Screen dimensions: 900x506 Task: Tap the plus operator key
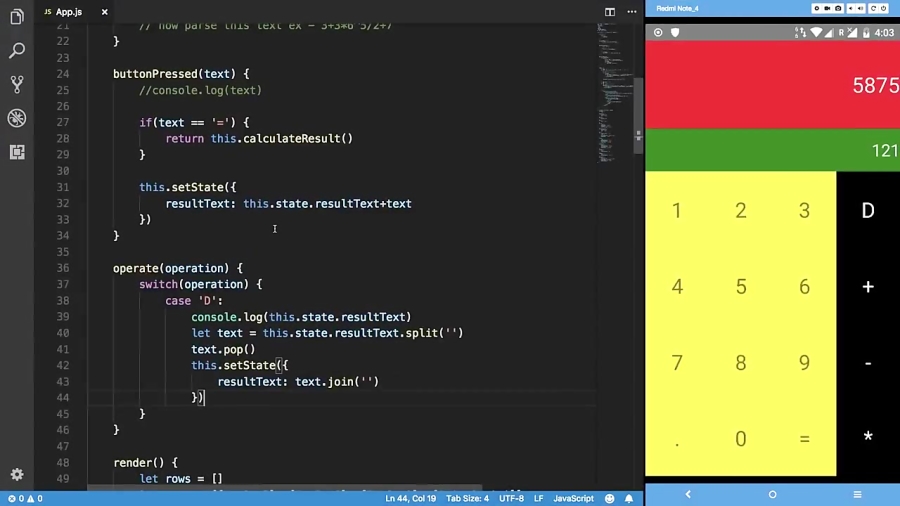click(x=868, y=287)
